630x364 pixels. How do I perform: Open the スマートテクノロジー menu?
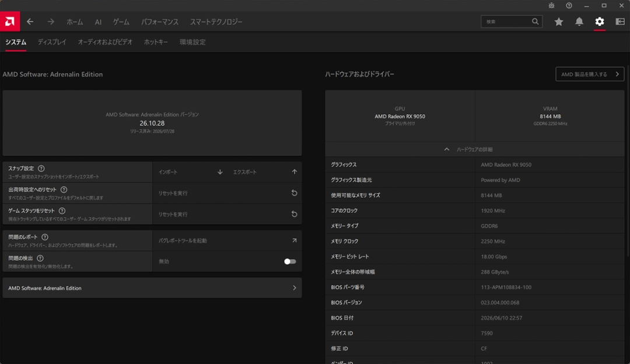click(x=216, y=22)
